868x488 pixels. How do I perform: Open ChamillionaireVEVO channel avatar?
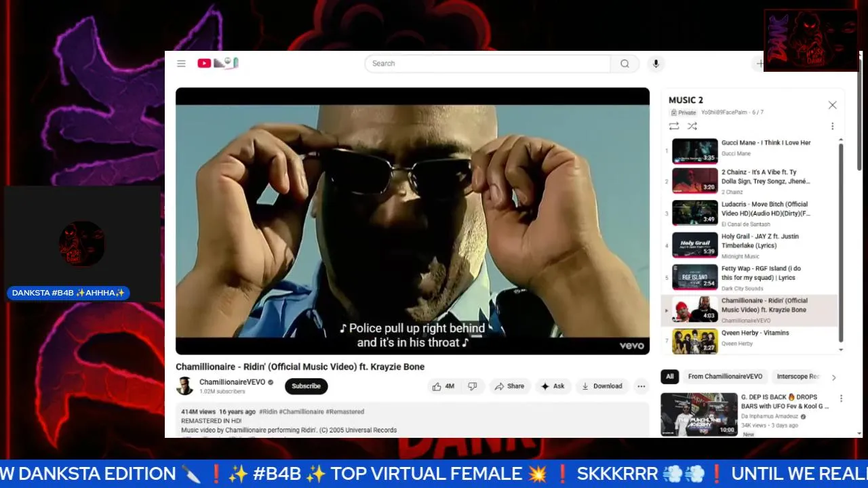(184, 386)
